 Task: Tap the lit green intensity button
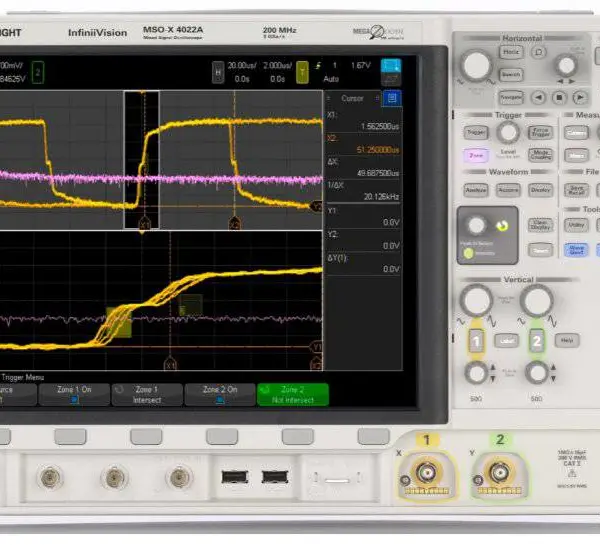pos(468,253)
